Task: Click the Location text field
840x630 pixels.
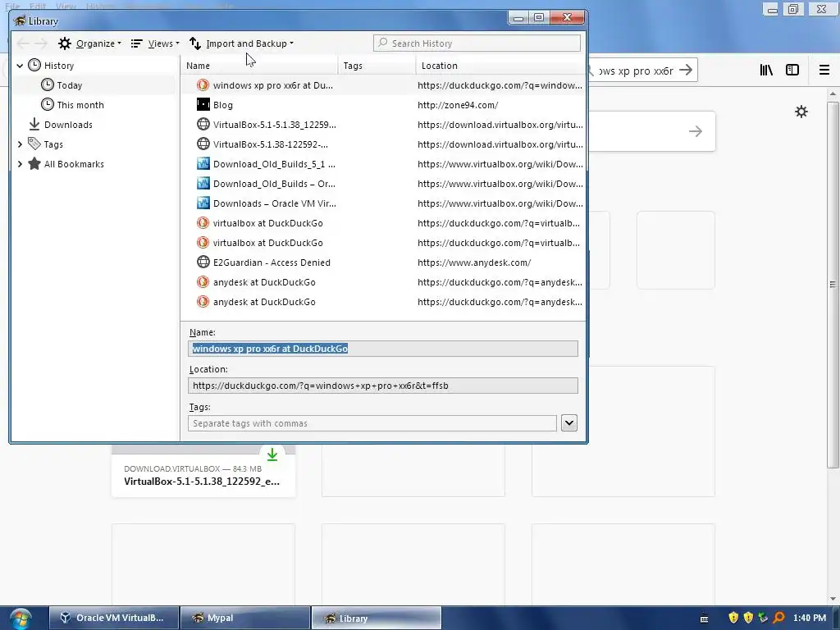Action: [x=383, y=386]
